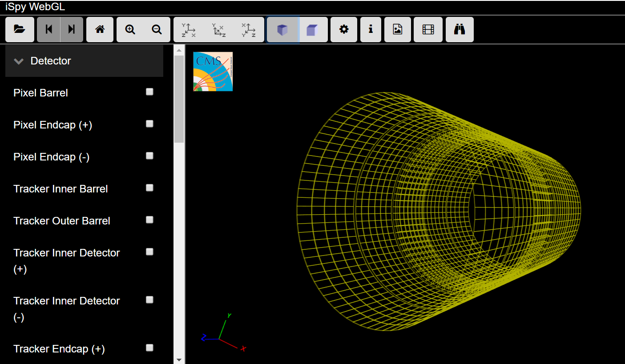Open event file with folder icon
The height and width of the screenshot is (364, 625).
20,29
